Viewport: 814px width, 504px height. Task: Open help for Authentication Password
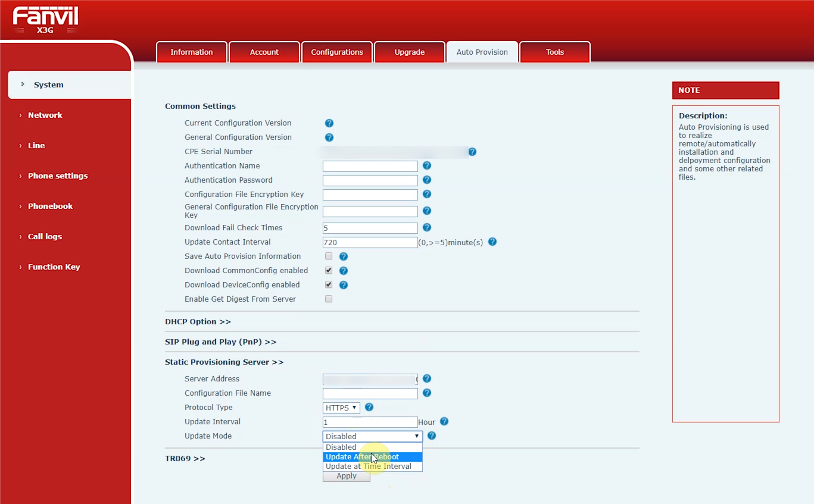[x=426, y=180]
